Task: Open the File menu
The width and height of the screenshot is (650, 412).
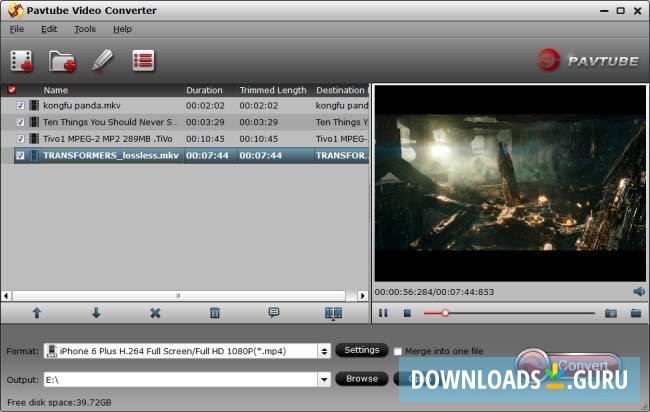Action: tap(17, 29)
